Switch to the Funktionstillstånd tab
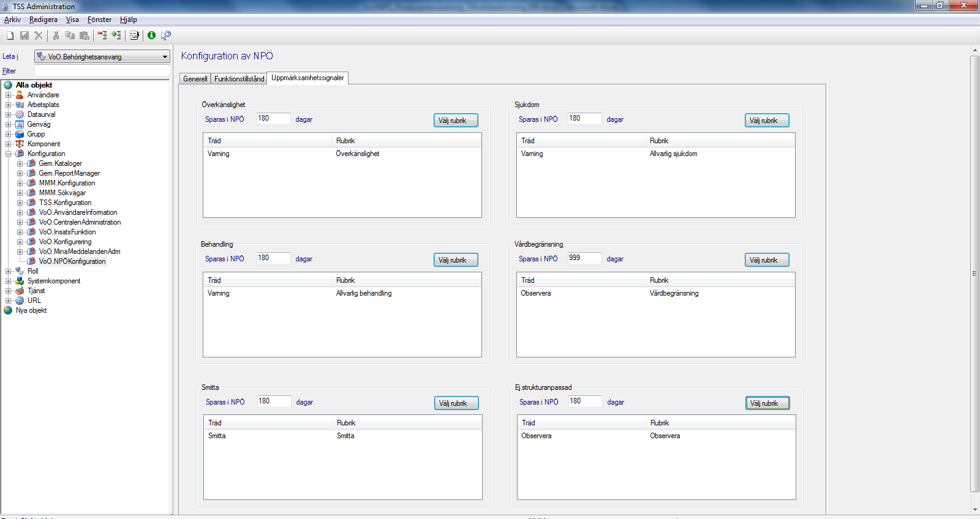980x519 pixels. pyautogui.click(x=239, y=79)
